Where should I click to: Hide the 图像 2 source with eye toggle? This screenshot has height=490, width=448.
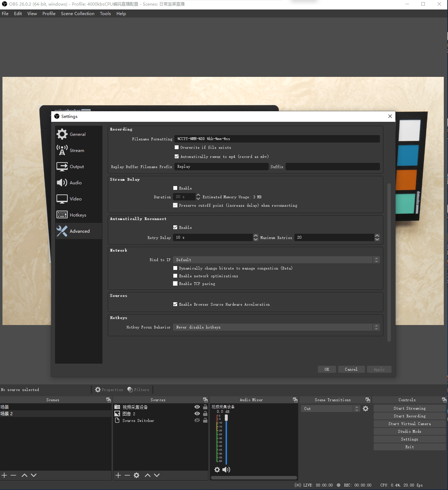pos(196,413)
